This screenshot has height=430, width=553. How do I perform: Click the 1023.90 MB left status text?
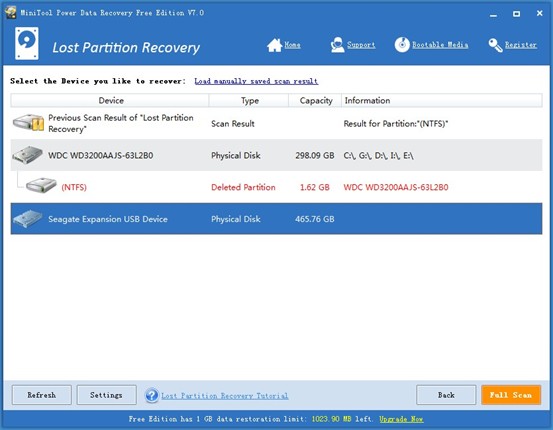tap(341, 419)
